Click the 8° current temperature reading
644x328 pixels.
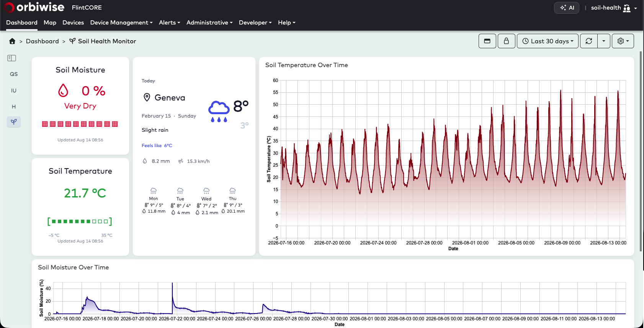[x=241, y=107]
